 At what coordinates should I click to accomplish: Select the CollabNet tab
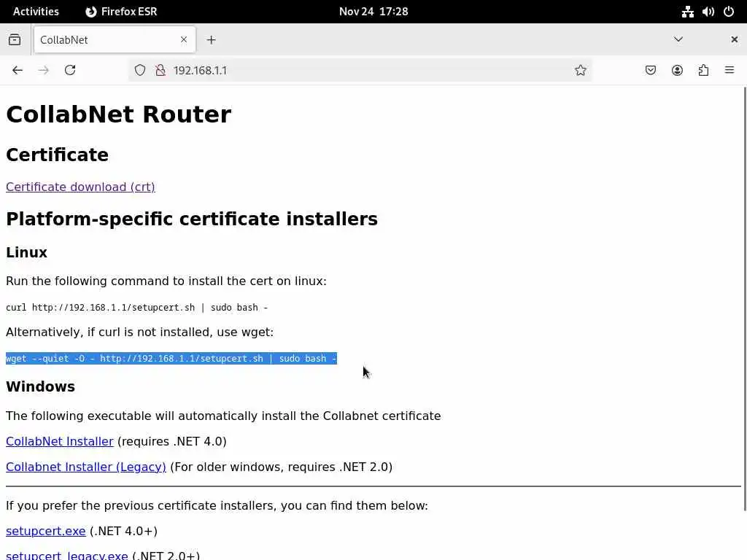(x=115, y=40)
